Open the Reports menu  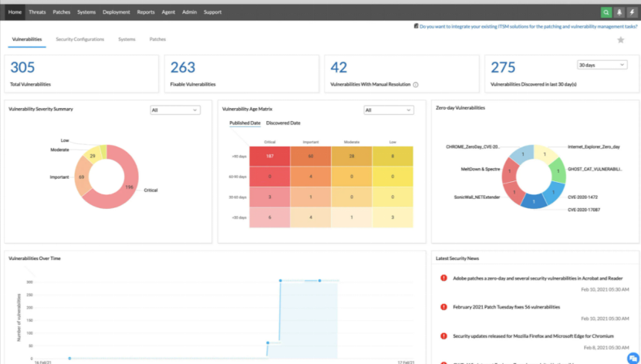click(x=146, y=12)
